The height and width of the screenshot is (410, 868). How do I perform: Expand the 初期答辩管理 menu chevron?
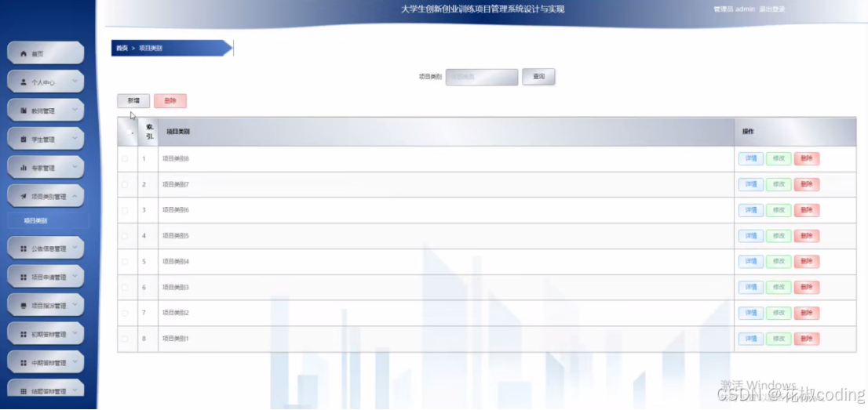click(x=75, y=334)
